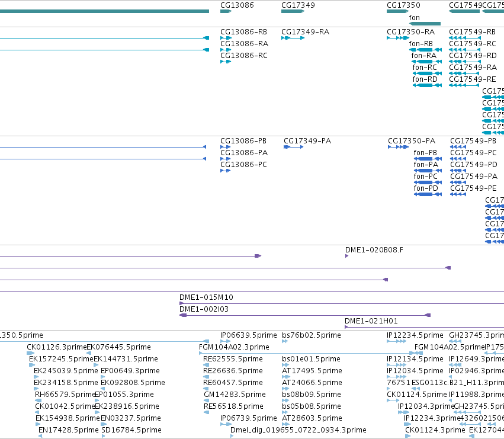
Task: Open protein CG17549-PE
Action: click(x=473, y=188)
